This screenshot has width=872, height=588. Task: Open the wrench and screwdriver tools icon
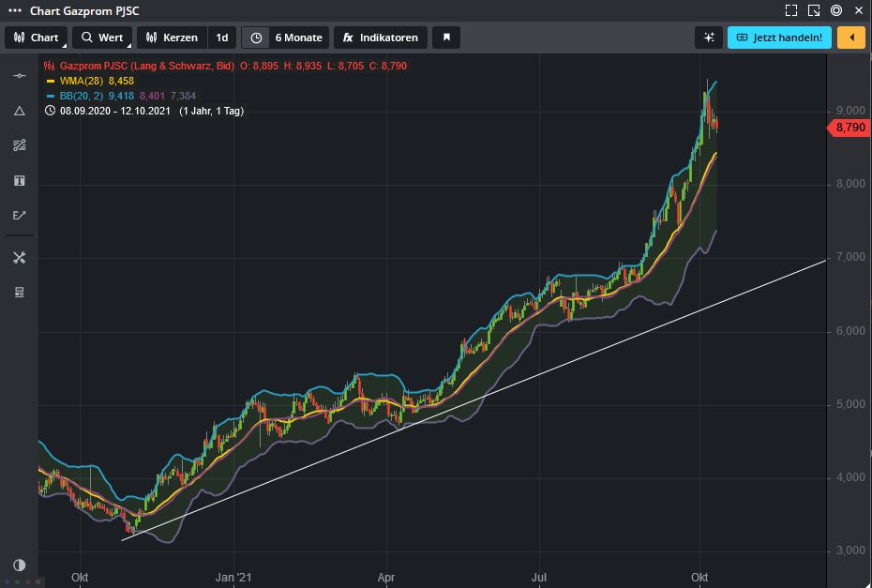(x=19, y=258)
